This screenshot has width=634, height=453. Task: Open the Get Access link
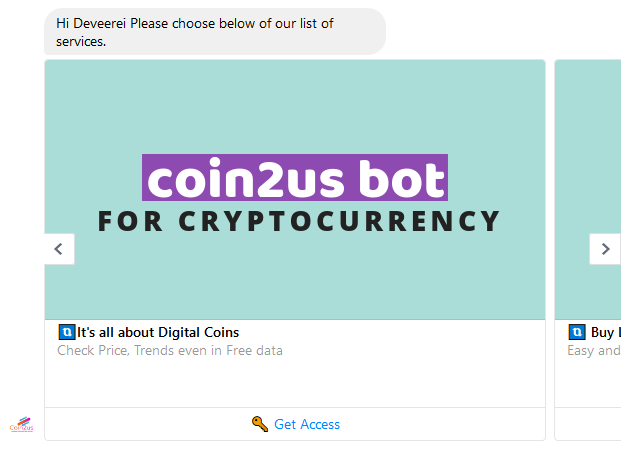(x=307, y=424)
